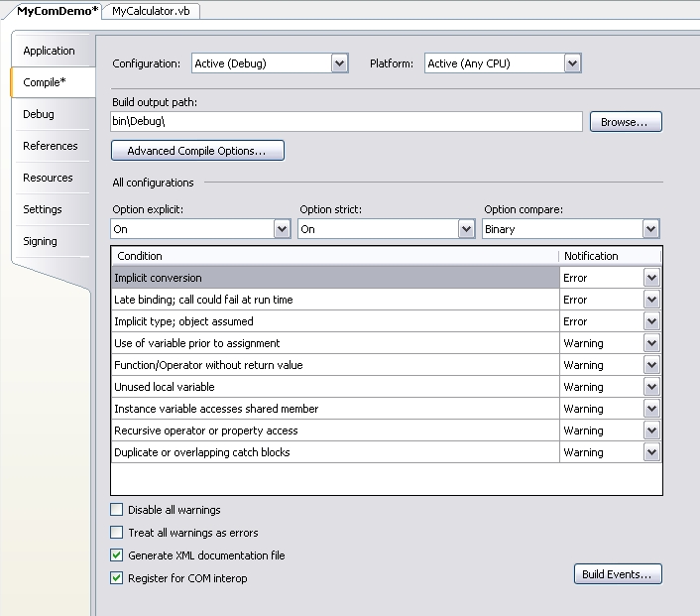This screenshot has width=700, height=616.
Task: Open notification dropdown for Unused local variable
Action: pyautogui.click(x=651, y=387)
